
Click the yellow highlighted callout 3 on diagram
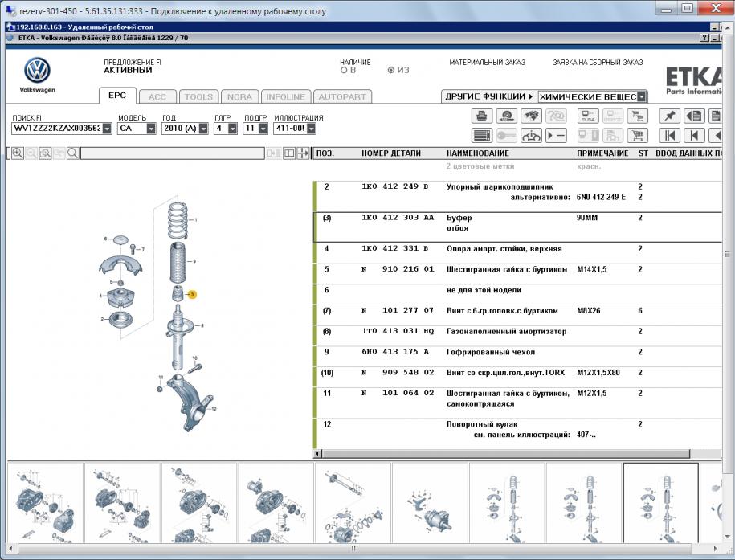click(192, 295)
